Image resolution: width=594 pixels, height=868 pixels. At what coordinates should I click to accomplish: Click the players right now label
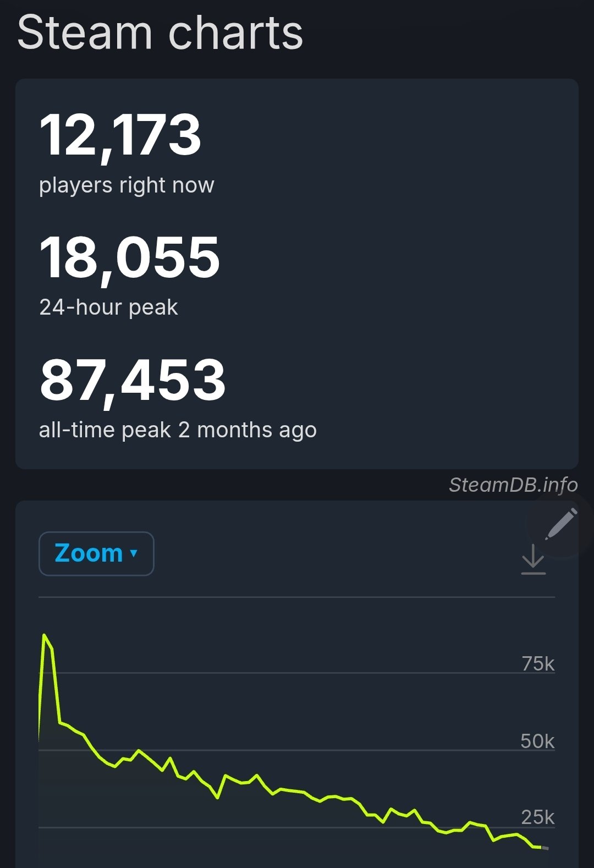point(127,185)
